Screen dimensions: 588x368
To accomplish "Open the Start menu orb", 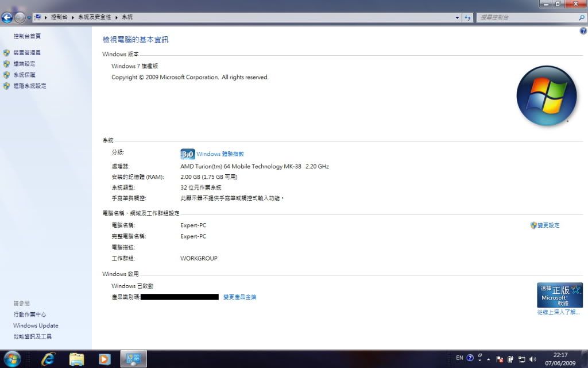I will click(x=12, y=359).
